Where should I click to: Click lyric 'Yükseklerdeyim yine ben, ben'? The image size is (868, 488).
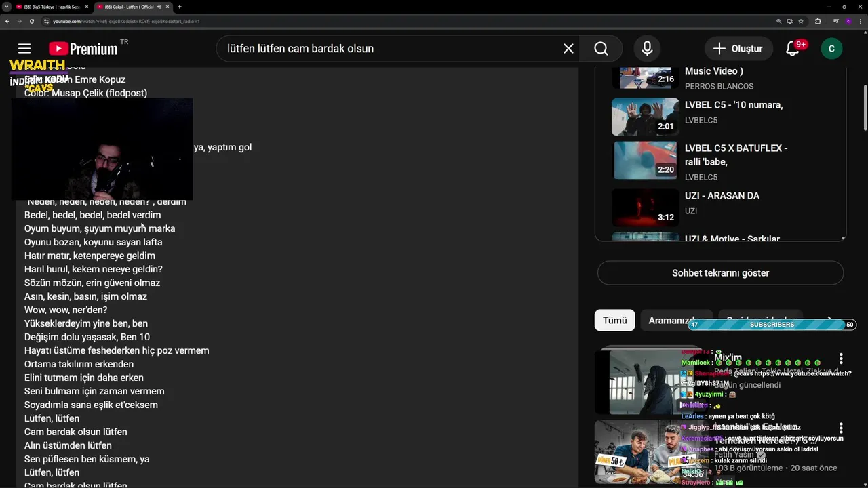tap(86, 323)
